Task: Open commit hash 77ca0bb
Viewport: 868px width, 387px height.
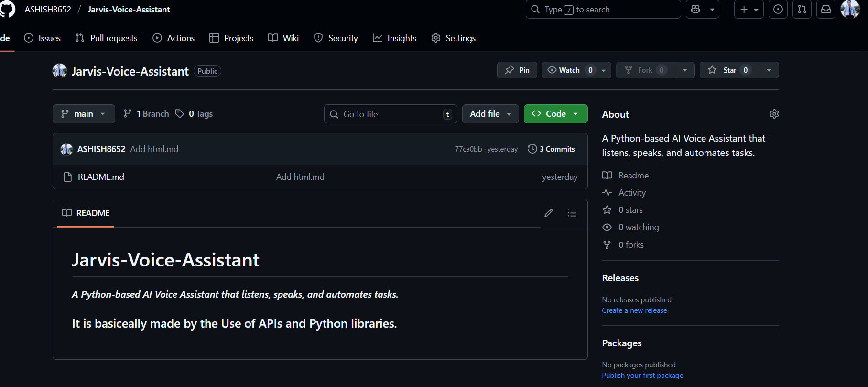Action: coord(468,149)
